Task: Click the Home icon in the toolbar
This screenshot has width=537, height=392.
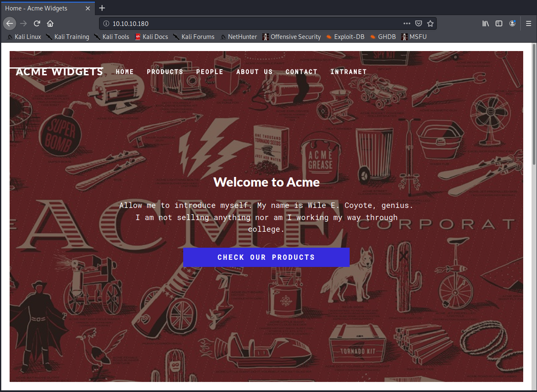Action: [50, 23]
